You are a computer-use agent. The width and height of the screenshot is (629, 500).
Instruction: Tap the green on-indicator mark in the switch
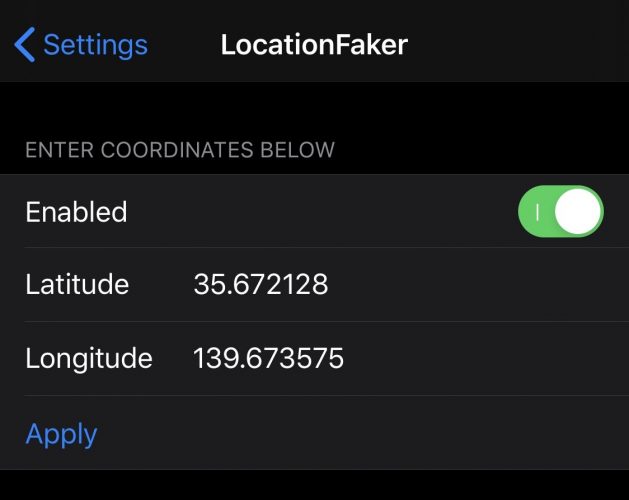click(537, 212)
